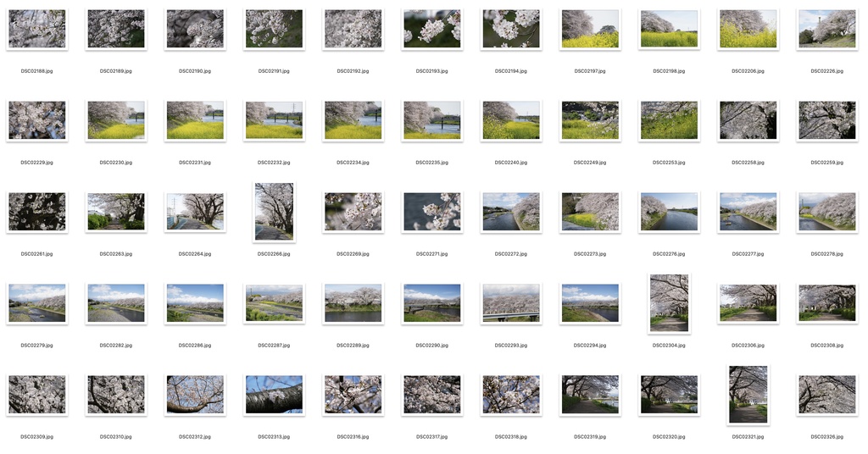Select the DSC02235.jpg photo thumbnail
868x454 pixels.
[x=431, y=120]
